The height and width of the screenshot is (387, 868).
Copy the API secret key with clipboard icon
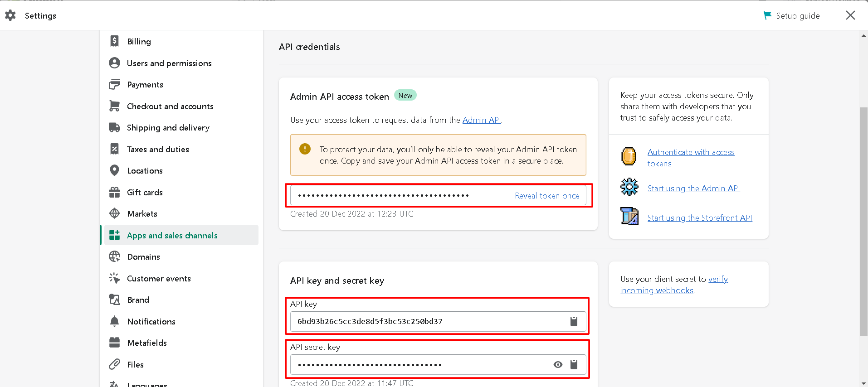[x=574, y=364]
